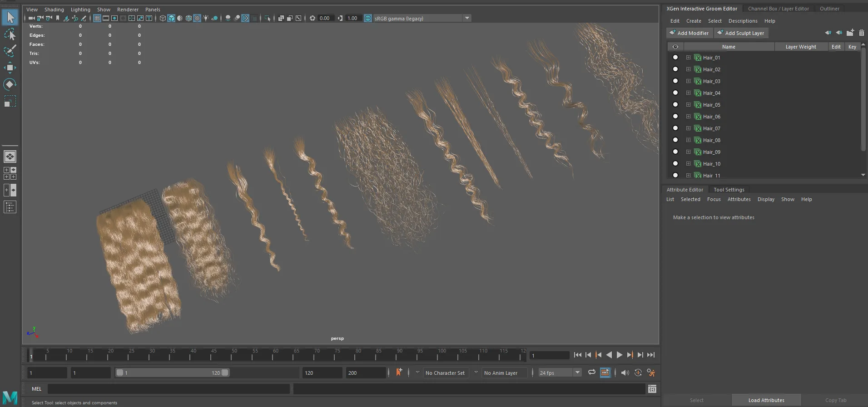Step to the next key

[x=630, y=355]
